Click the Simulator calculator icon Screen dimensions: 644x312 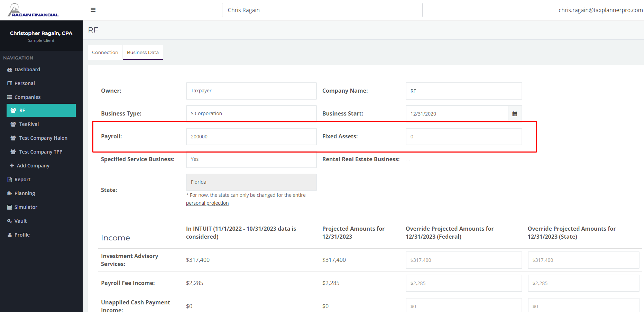pyautogui.click(x=10, y=207)
